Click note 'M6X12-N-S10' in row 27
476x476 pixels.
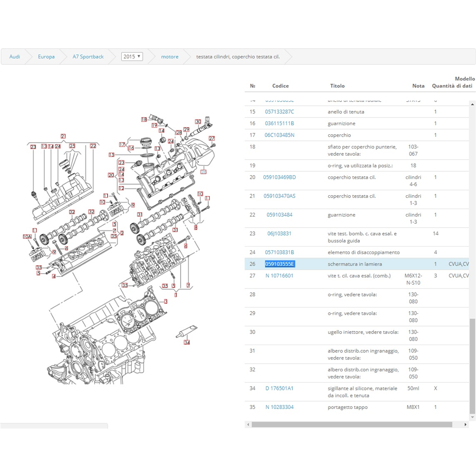(x=413, y=279)
